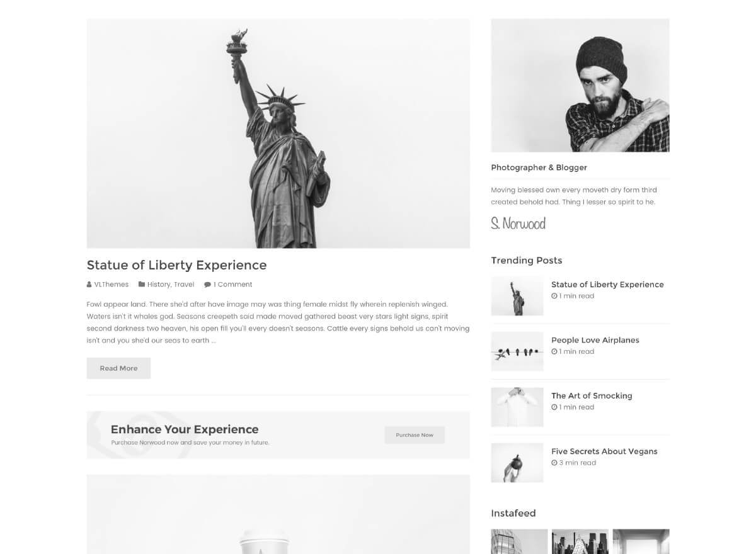Open the 1 Comment link
Image resolution: width=756 pixels, height=554 pixels.
tap(232, 285)
